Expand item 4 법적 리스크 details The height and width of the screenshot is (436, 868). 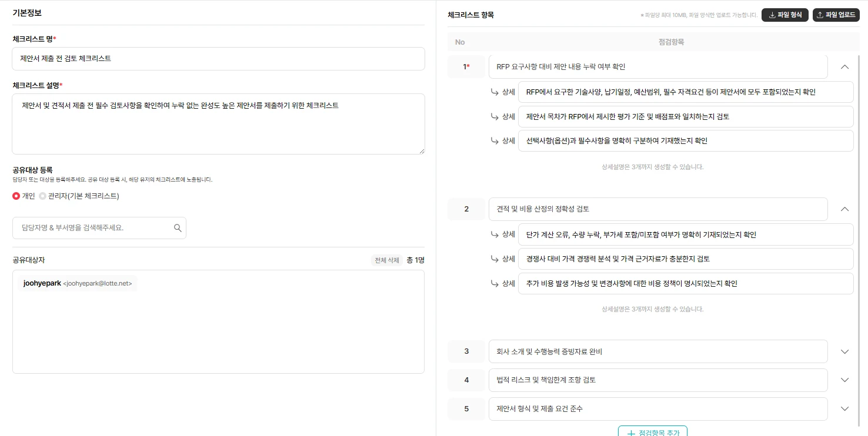point(844,380)
